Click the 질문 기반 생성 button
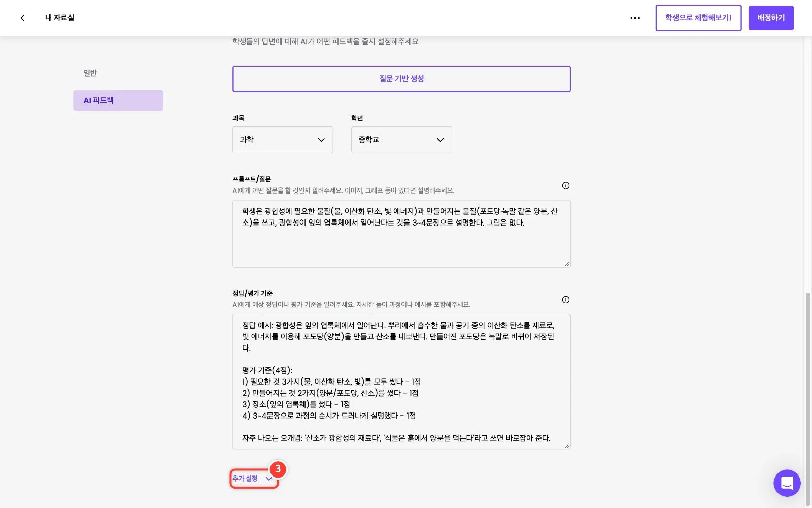The height and width of the screenshot is (508, 812). (x=401, y=79)
